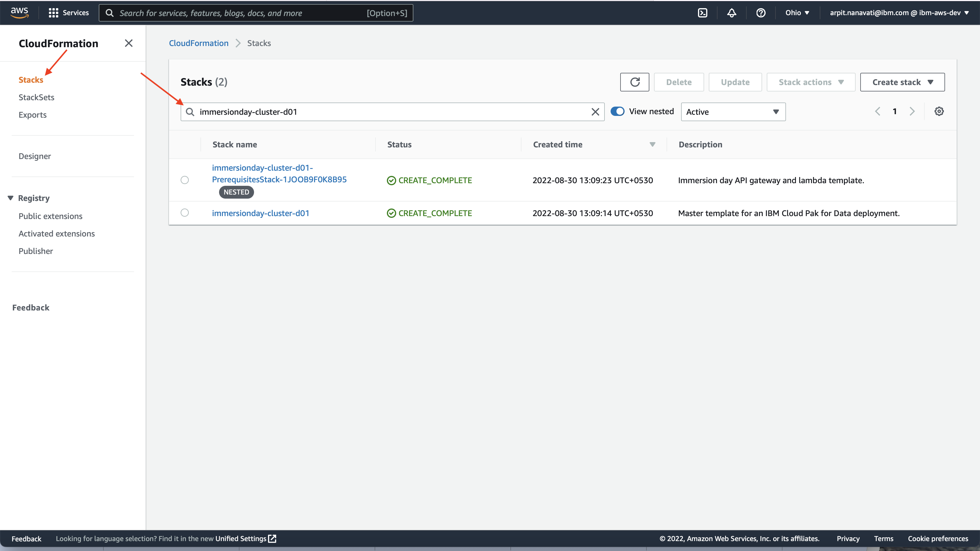Image resolution: width=980 pixels, height=551 pixels.
Task: Click the Stack name column header
Action: [x=235, y=144]
